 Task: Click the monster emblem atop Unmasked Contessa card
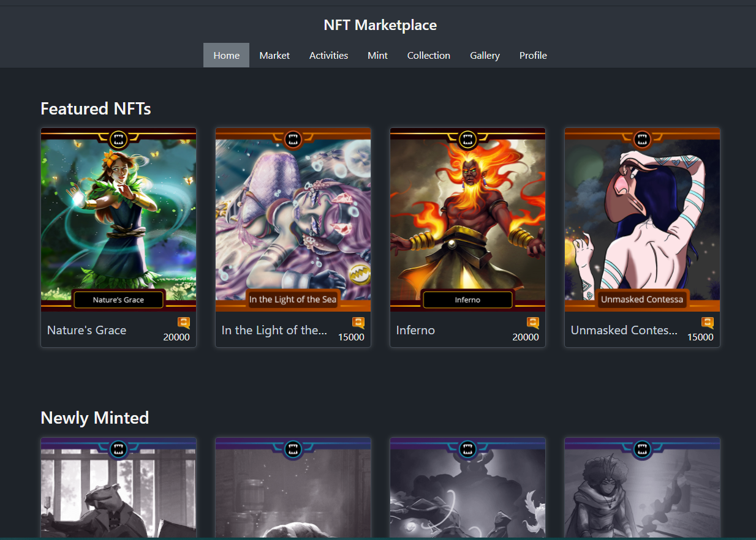coord(642,139)
